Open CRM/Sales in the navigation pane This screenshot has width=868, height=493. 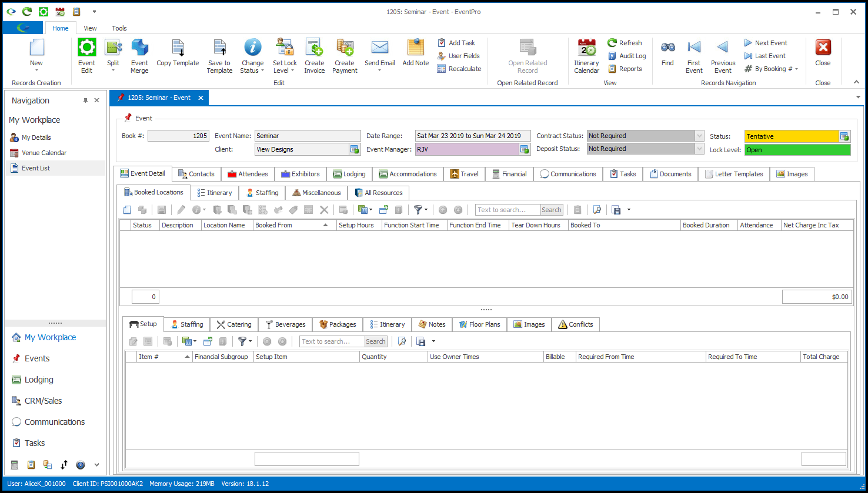(43, 401)
